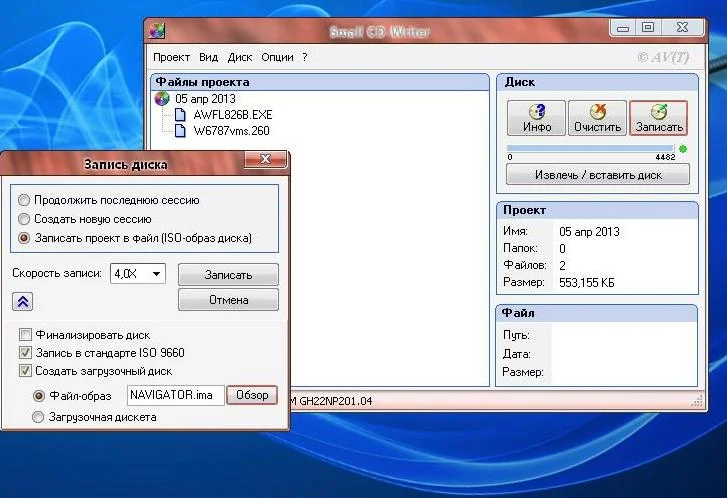Viewport: 727px width, 498px height.
Task: Click the Отмена button
Action: point(229,300)
